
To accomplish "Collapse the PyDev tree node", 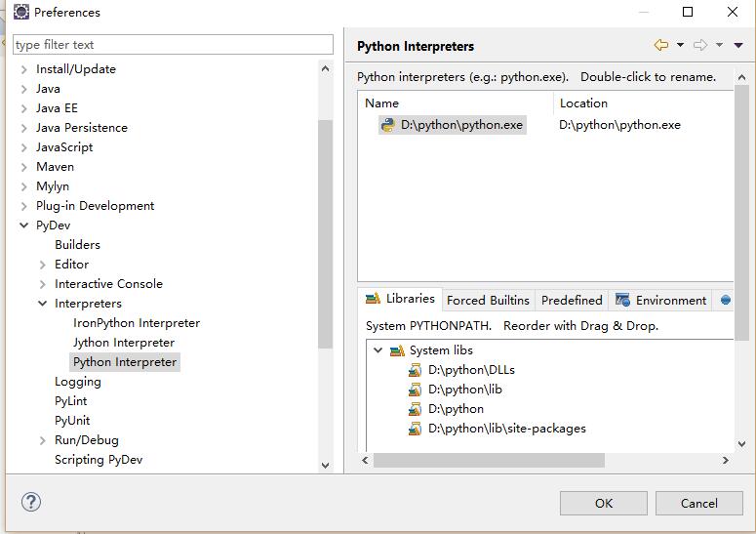I will tap(24, 226).
